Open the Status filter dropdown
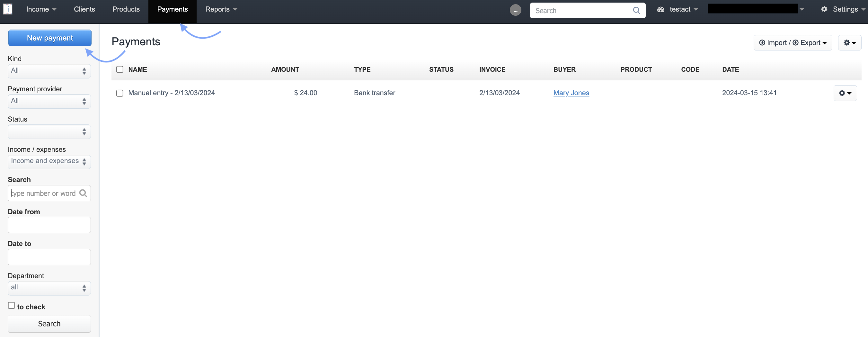Viewport: 868px width, 337px height. (49, 132)
